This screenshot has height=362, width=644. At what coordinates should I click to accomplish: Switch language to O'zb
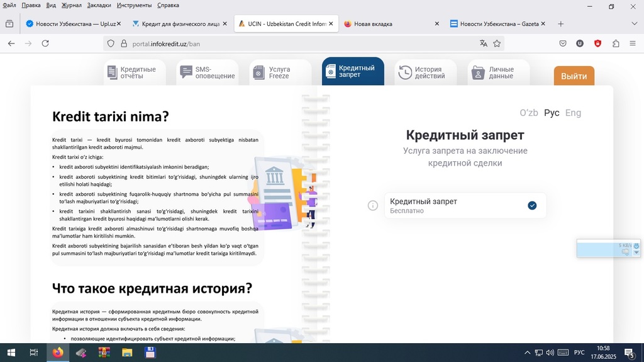pyautogui.click(x=528, y=113)
